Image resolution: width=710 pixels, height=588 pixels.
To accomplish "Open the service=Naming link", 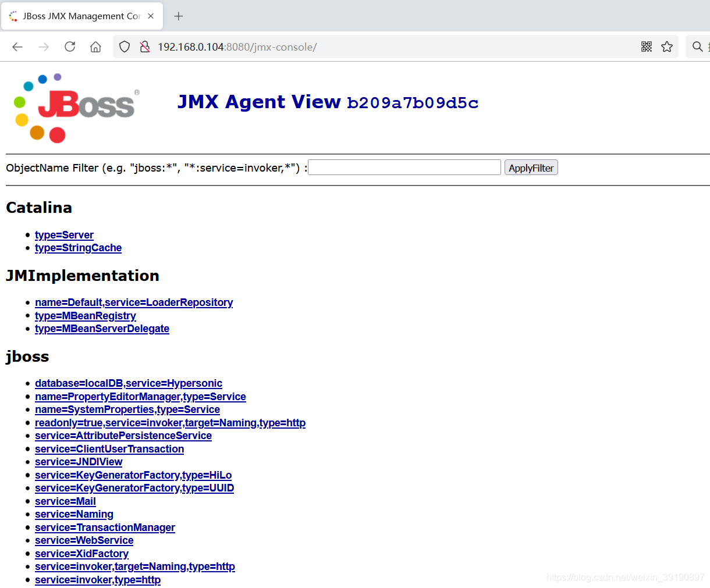I will (74, 514).
